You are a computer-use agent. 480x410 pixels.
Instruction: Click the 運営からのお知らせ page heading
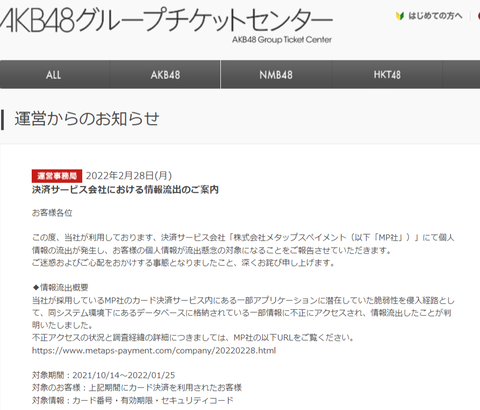[87, 119]
